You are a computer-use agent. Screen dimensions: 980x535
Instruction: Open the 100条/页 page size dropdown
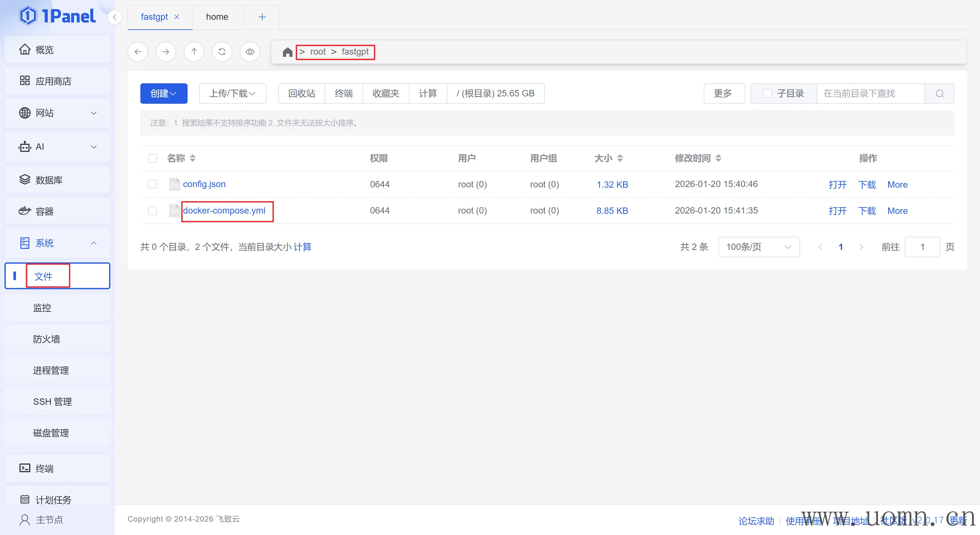tap(759, 247)
